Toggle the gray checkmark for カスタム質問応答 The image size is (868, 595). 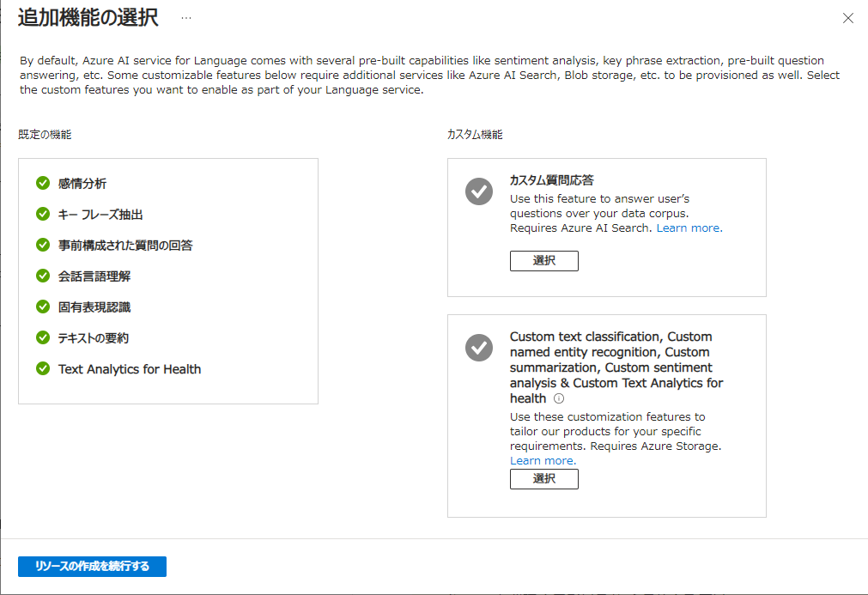click(x=479, y=191)
